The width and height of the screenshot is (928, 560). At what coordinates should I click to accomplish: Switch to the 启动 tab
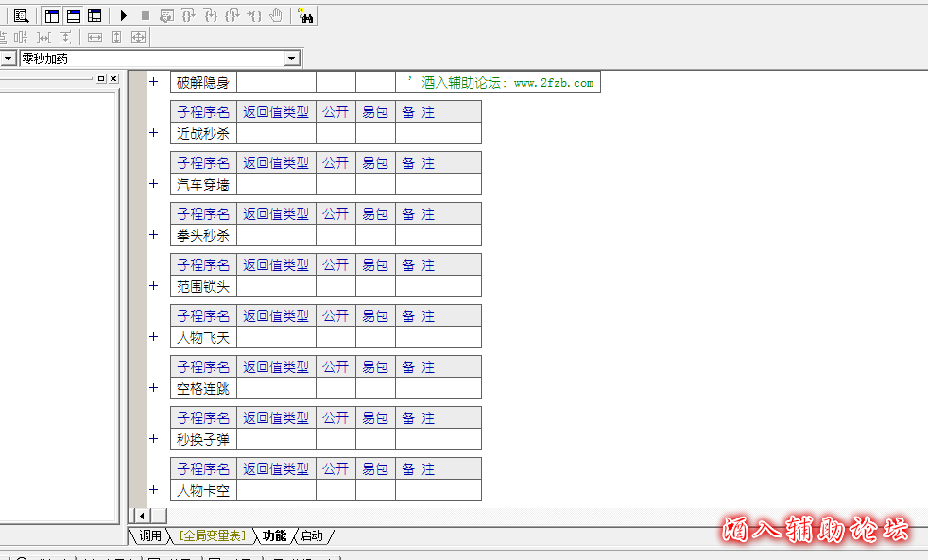point(312,536)
